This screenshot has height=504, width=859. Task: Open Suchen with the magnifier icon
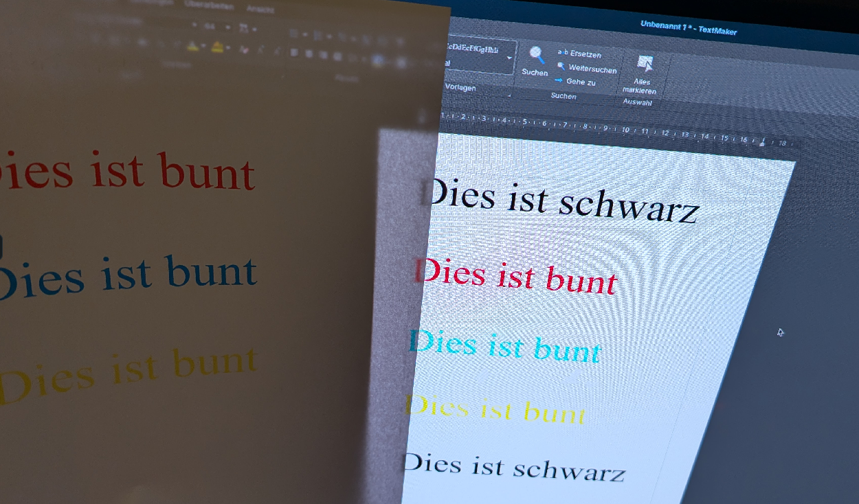click(535, 61)
